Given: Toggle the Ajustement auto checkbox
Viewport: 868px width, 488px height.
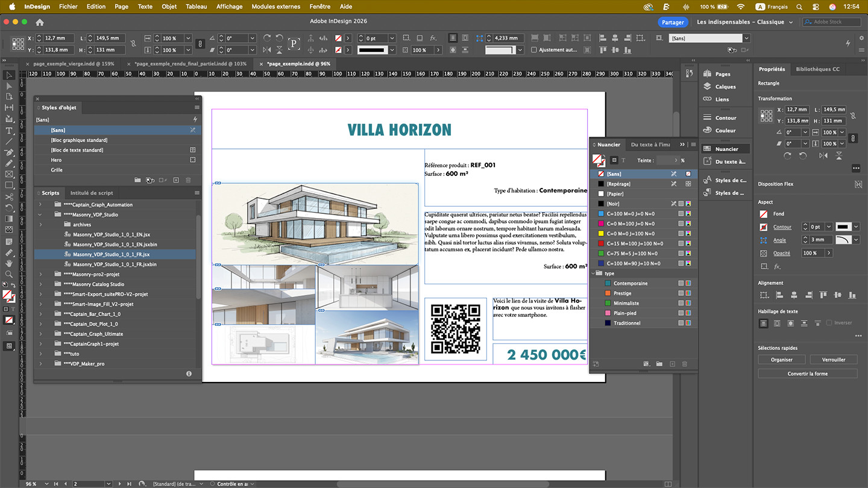Looking at the screenshot, I should click(534, 50).
